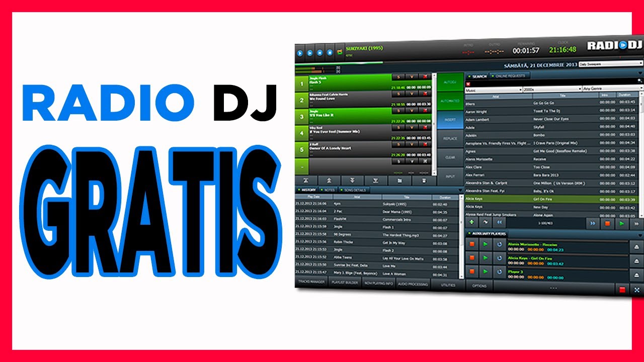This screenshot has height=362, width=644.
Task: Open the 2000s subcategory dropdown
Action: point(551,89)
